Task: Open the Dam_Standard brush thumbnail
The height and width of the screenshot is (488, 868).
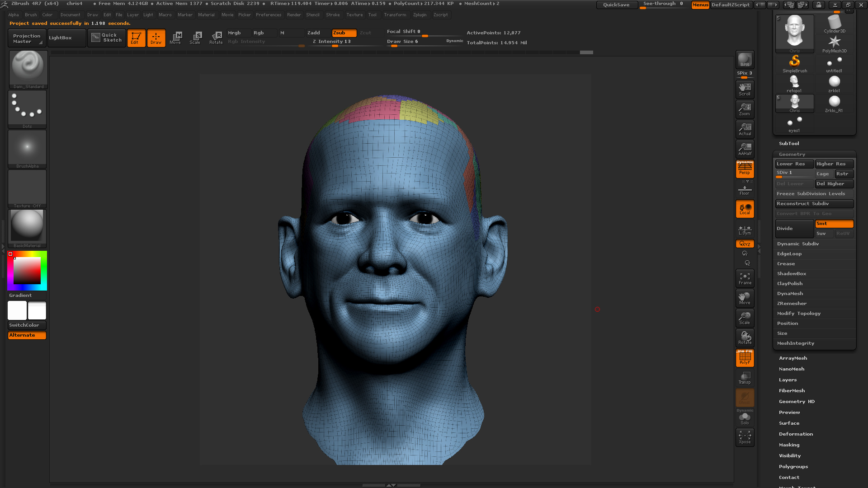Action: pos(28,70)
